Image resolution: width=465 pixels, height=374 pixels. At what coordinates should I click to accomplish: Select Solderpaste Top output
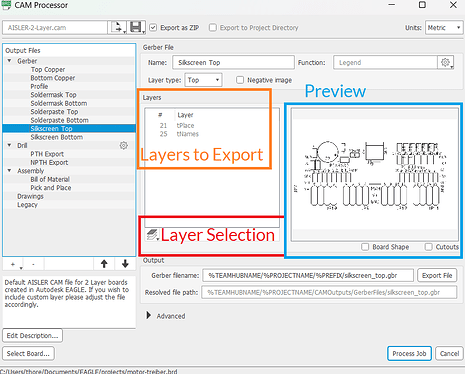pos(54,112)
